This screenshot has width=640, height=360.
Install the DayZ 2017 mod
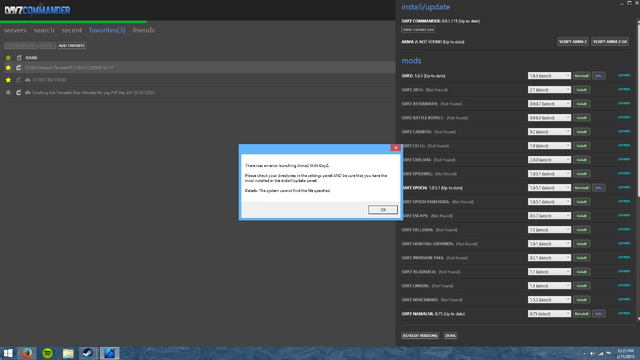(581, 89)
